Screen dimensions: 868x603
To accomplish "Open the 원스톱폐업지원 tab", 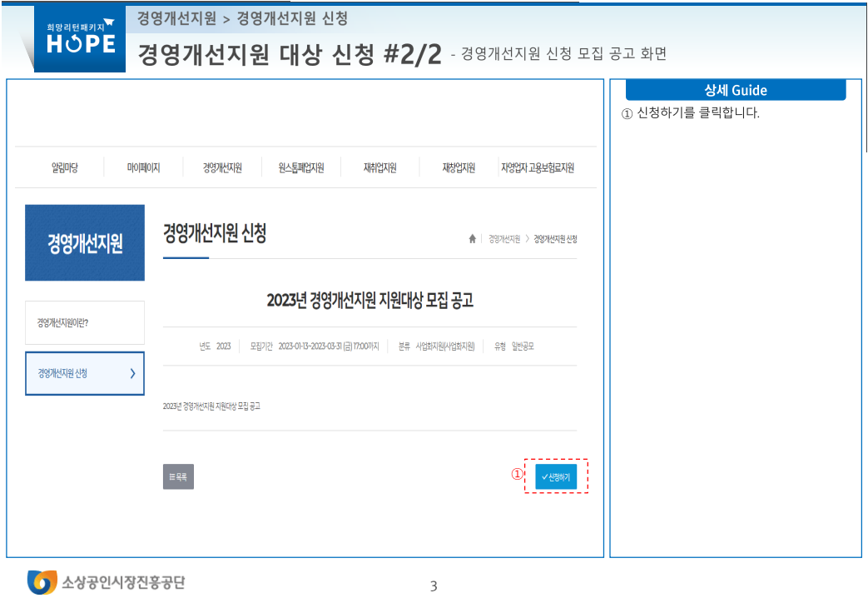I will 301,167.
